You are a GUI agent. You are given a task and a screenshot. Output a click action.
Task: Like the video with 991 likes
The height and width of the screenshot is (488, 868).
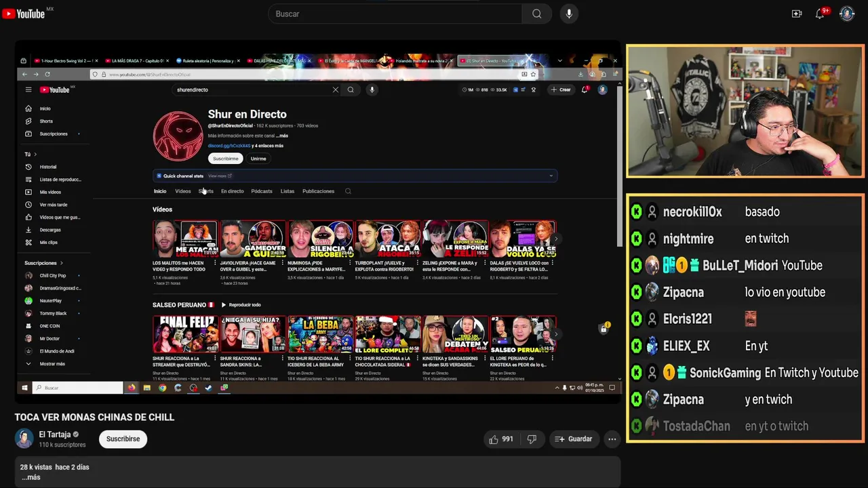[500, 439]
